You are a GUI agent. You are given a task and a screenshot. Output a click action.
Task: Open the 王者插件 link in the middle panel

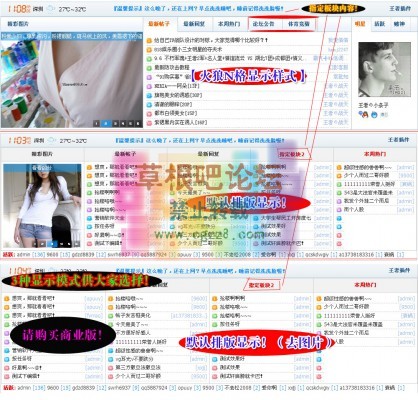click(x=398, y=140)
